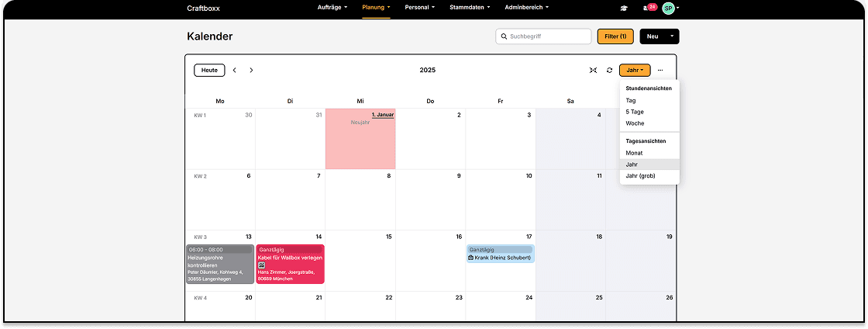868x329 pixels.
Task: Open Krank (Heinz Schubert) entry
Action: coord(501,254)
